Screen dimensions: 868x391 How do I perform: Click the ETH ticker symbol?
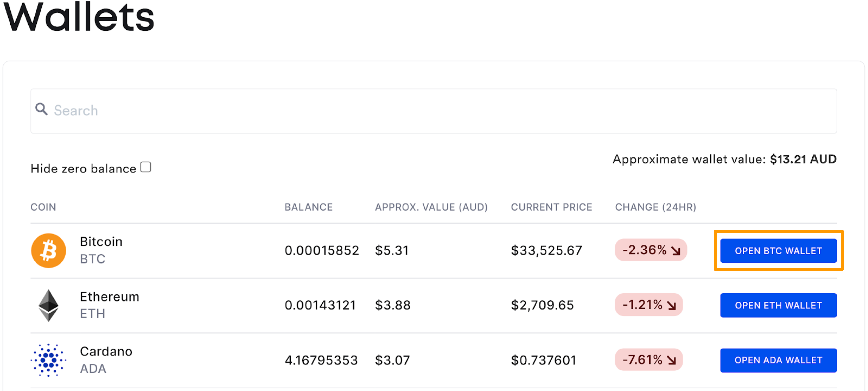click(x=93, y=314)
